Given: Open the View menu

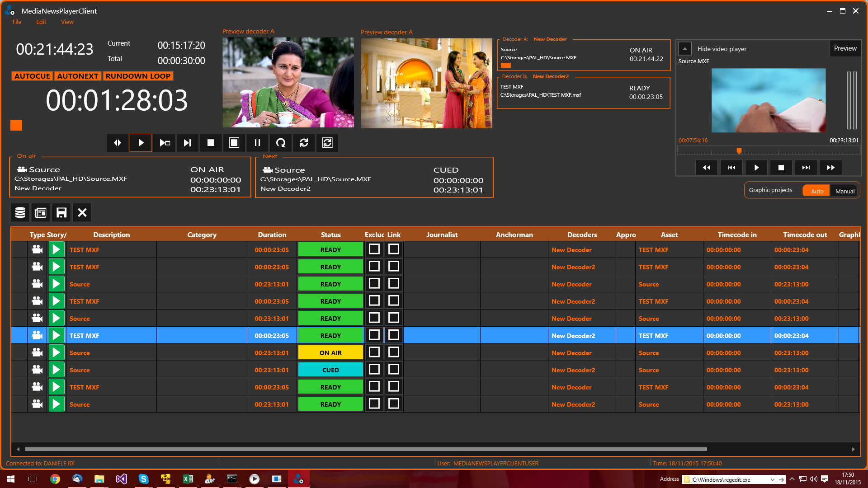Looking at the screenshot, I should [67, 22].
